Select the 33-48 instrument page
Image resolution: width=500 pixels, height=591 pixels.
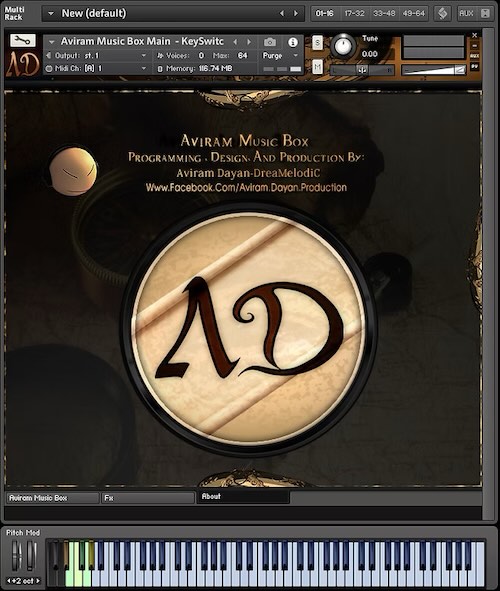(384, 14)
